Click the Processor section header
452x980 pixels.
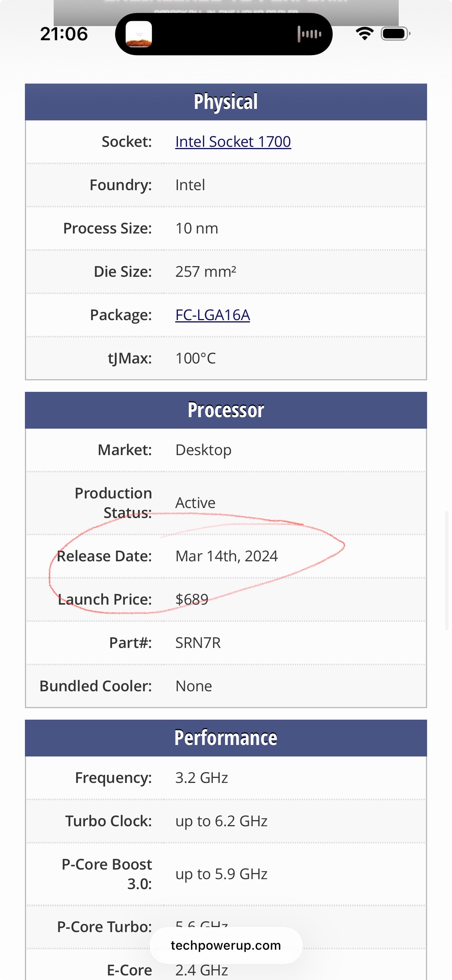226,410
